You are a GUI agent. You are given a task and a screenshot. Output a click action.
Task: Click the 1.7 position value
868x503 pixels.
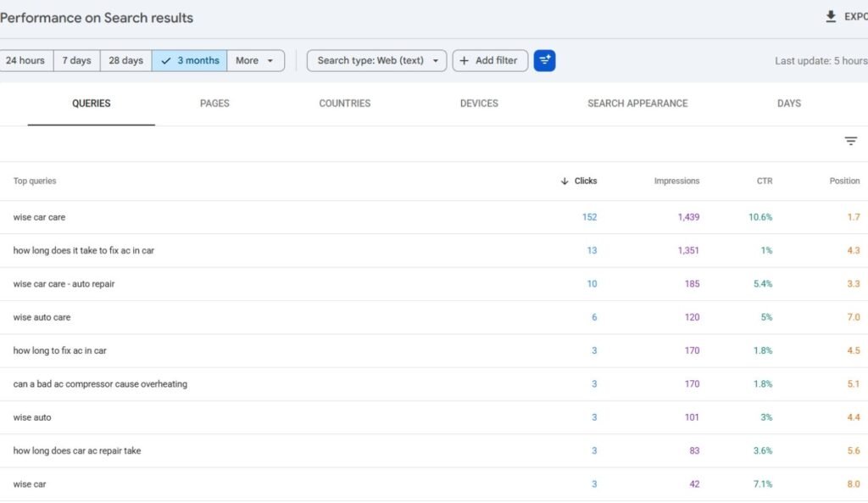click(854, 217)
